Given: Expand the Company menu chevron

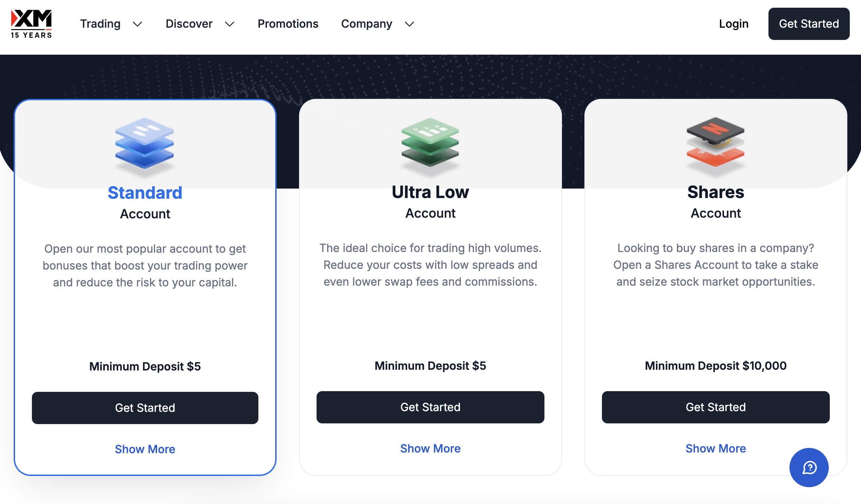Looking at the screenshot, I should click(409, 24).
